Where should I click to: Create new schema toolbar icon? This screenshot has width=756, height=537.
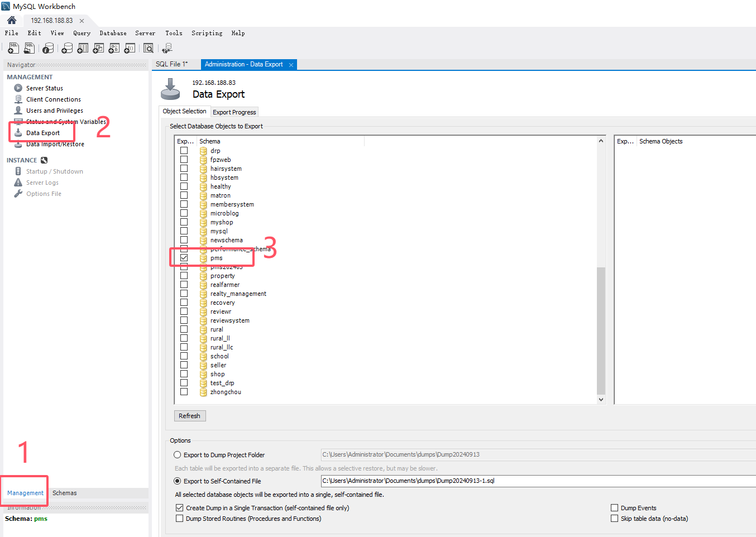pos(67,49)
